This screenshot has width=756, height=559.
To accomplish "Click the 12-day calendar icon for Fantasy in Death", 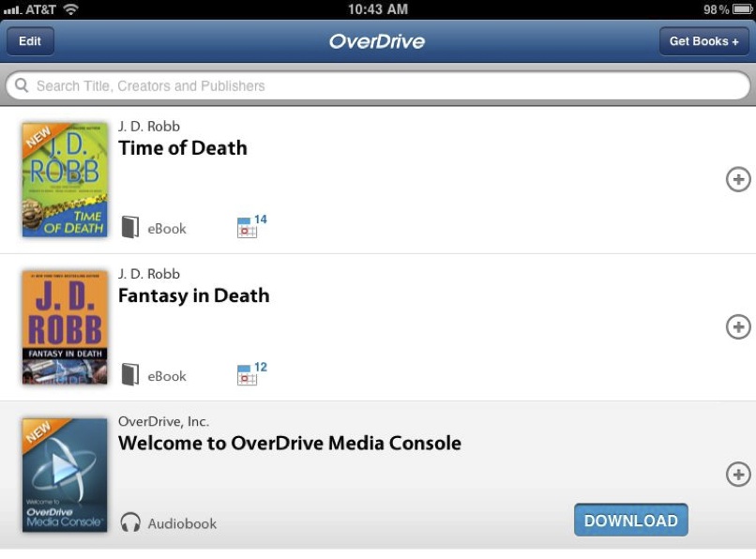I will click(251, 373).
